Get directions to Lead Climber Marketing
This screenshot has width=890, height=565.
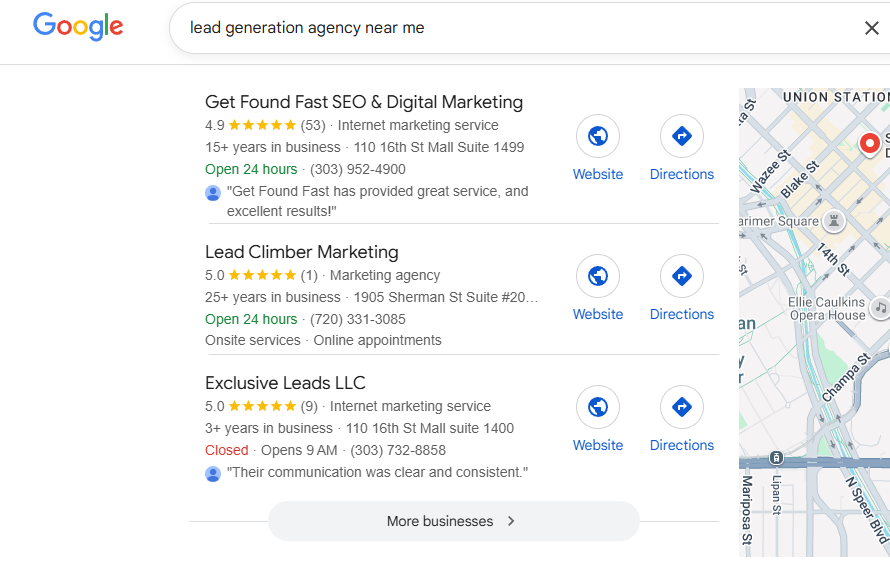coord(682,276)
